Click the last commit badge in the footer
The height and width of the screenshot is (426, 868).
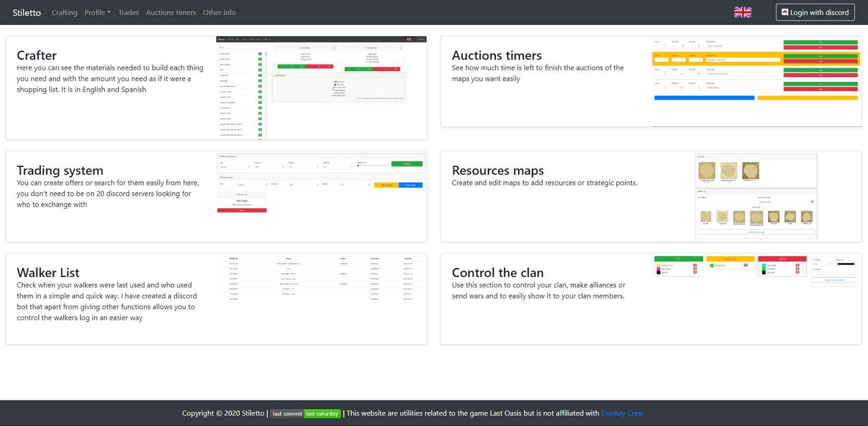coord(305,414)
